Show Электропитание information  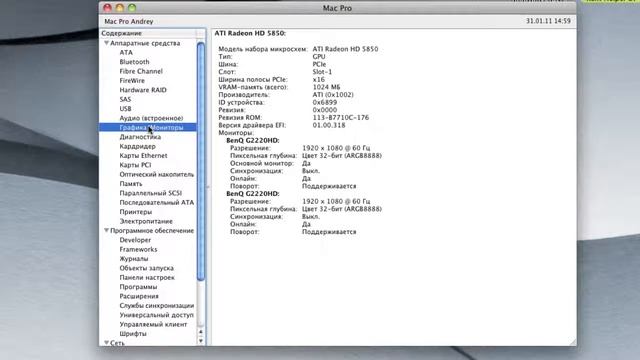pos(146,221)
